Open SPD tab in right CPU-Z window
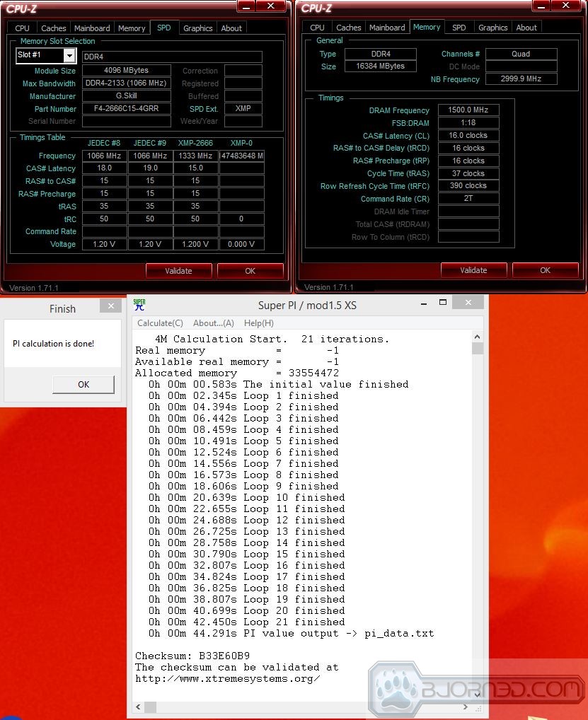Screen dimensions: 588x720 (x=459, y=28)
